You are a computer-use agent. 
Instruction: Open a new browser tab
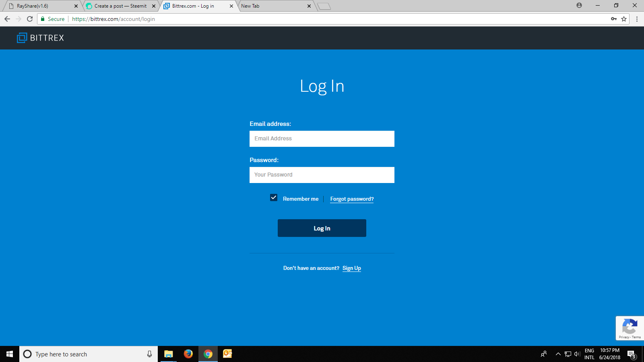pos(324,6)
